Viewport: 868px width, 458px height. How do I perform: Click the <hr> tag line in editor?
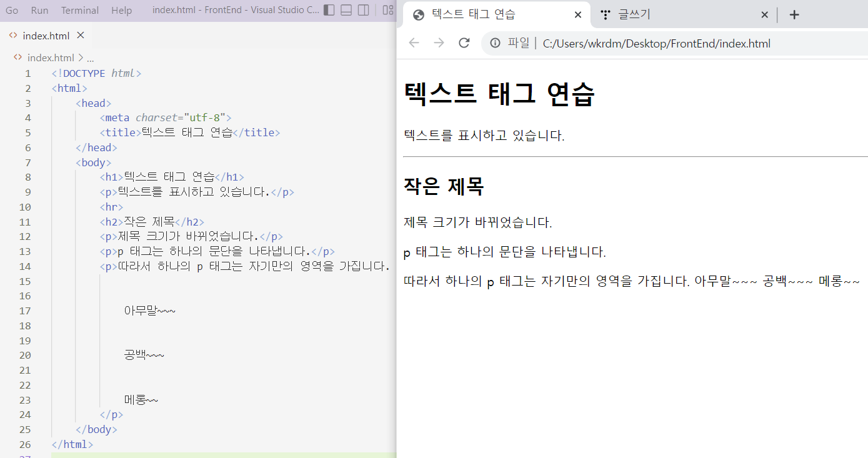click(x=111, y=207)
